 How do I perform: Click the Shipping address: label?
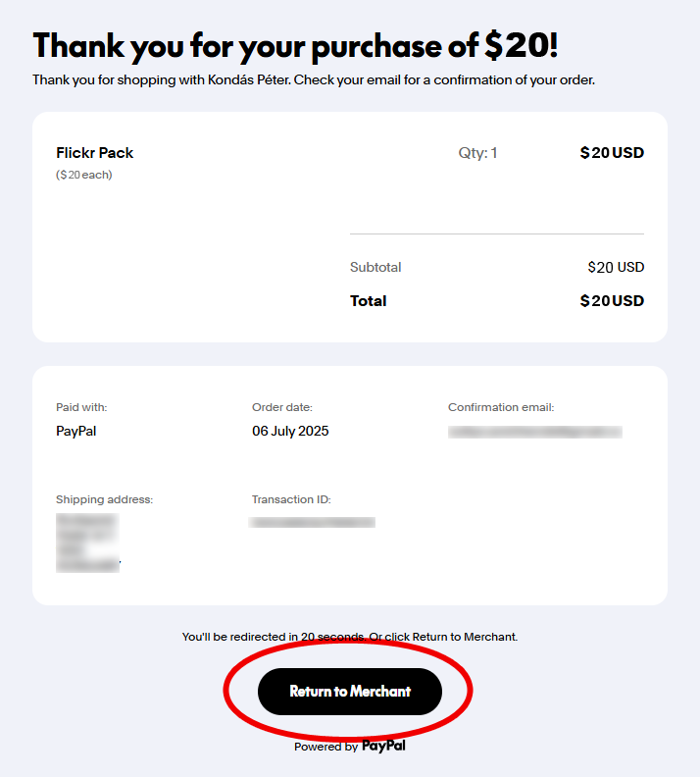point(105,499)
